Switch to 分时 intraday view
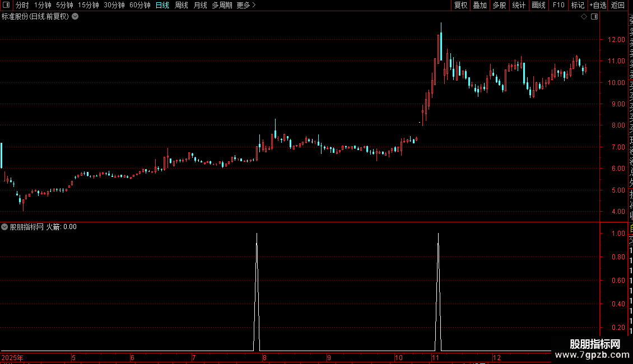 (x=22, y=5)
